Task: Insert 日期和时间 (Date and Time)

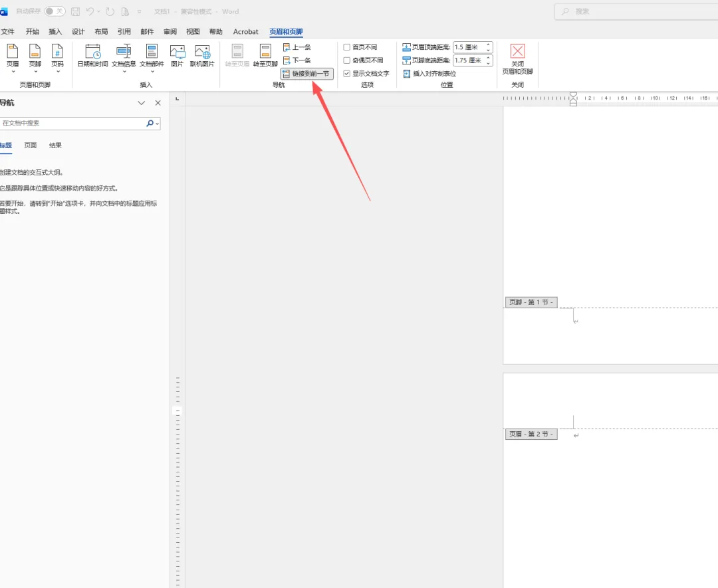Action: [92, 56]
